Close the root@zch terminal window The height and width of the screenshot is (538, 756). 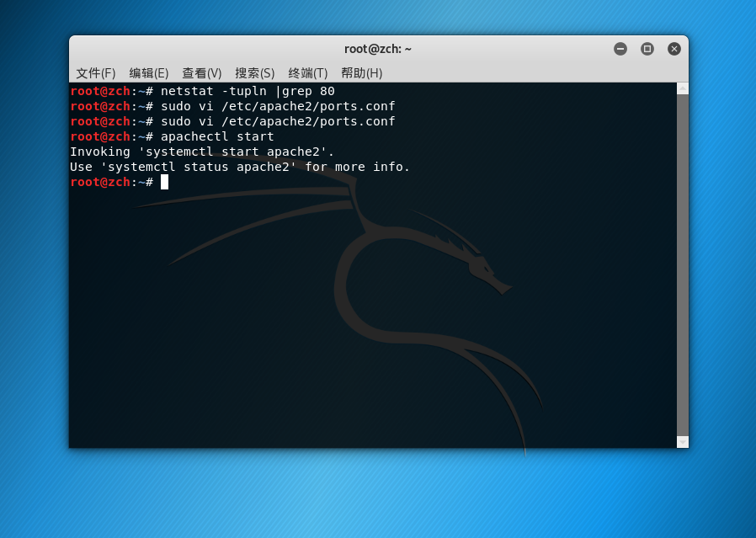[674, 49]
